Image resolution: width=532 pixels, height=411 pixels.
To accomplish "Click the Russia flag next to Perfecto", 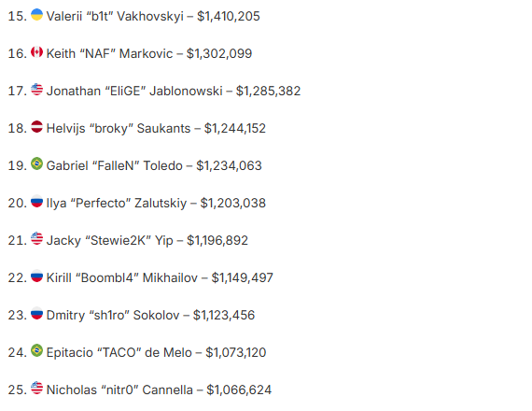I will click(36, 201).
